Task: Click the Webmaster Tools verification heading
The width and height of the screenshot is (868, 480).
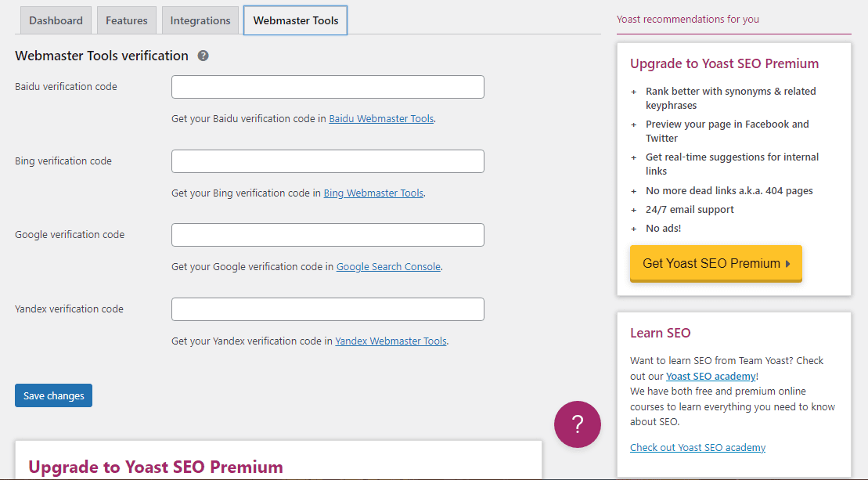Action: point(102,56)
